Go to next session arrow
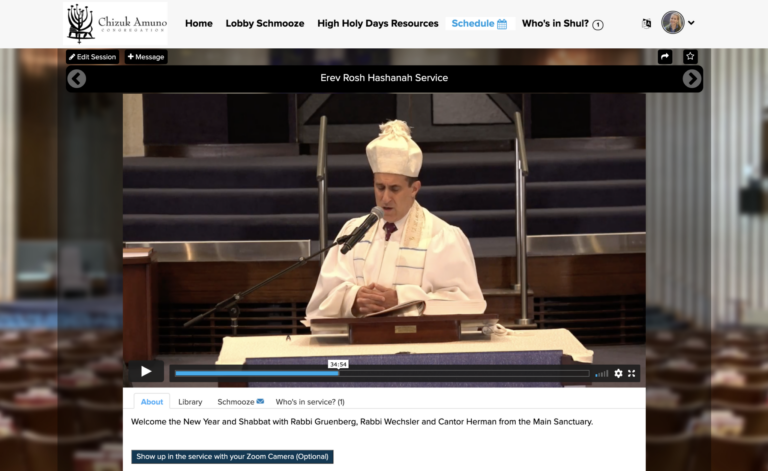768x471 pixels. [x=692, y=79]
